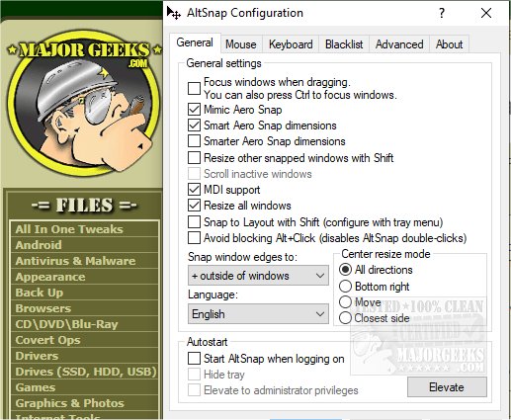Select Closest side resize mode
This screenshot has width=511, height=420.
click(345, 318)
